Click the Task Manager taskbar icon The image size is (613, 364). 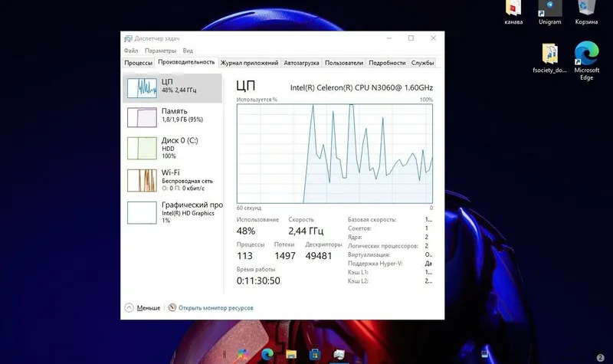click(339, 354)
